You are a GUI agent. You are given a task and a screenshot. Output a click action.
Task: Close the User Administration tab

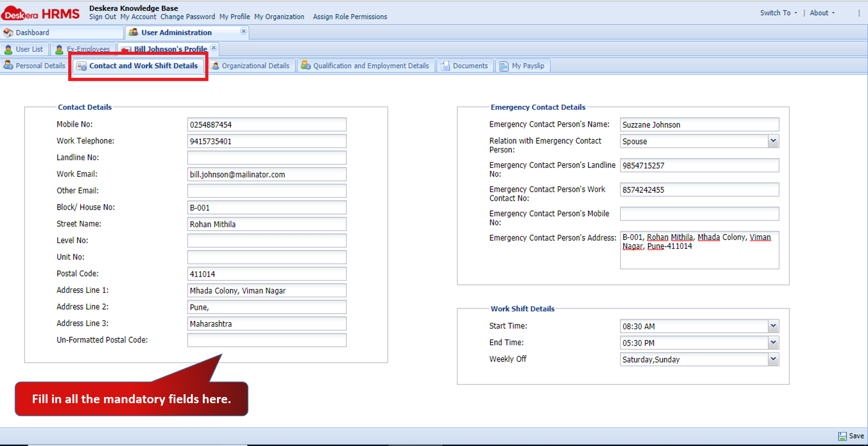point(244,31)
